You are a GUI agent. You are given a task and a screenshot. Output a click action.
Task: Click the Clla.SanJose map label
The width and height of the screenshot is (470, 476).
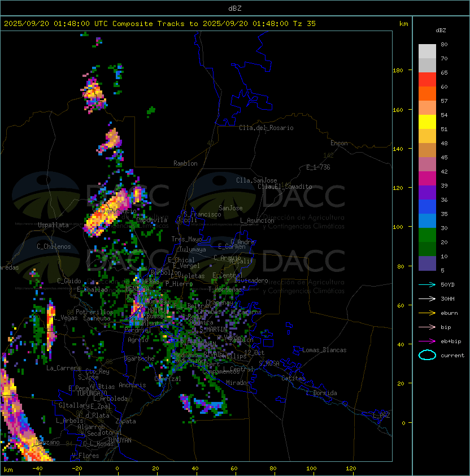[x=256, y=180]
